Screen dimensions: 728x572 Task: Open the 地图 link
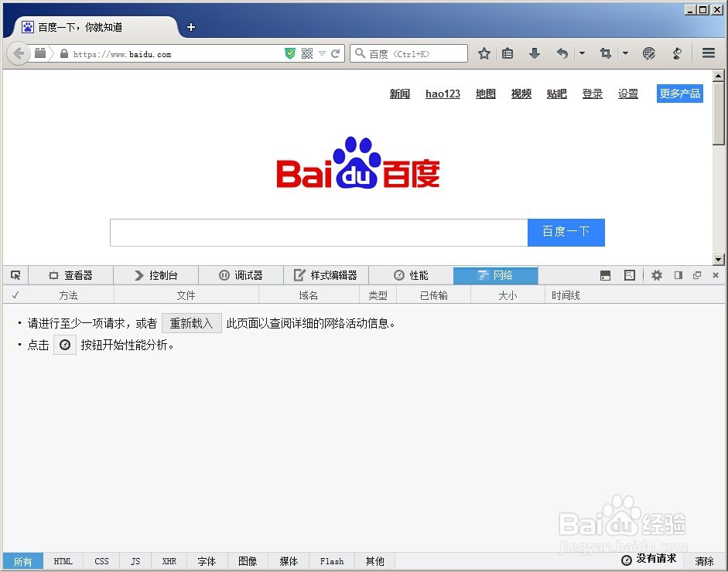click(486, 94)
